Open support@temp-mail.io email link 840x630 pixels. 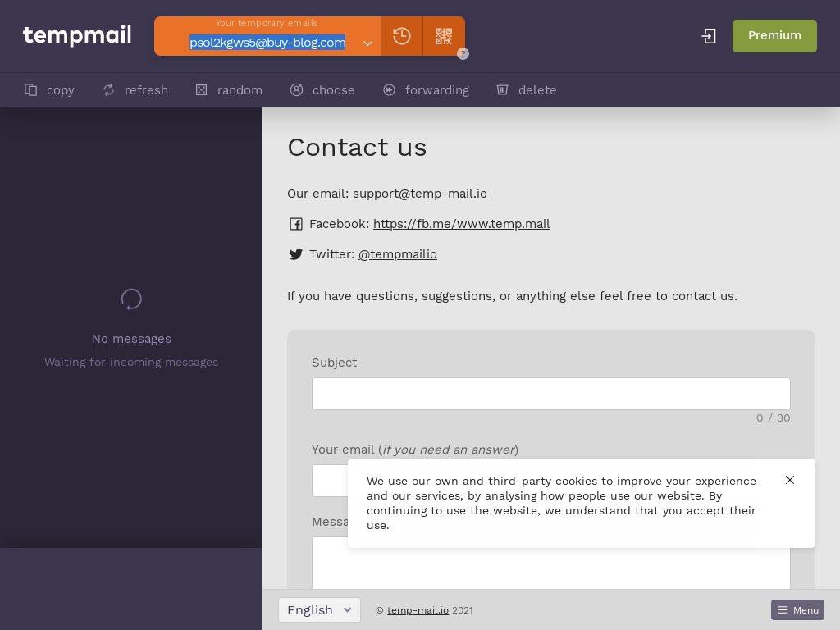pos(420,194)
